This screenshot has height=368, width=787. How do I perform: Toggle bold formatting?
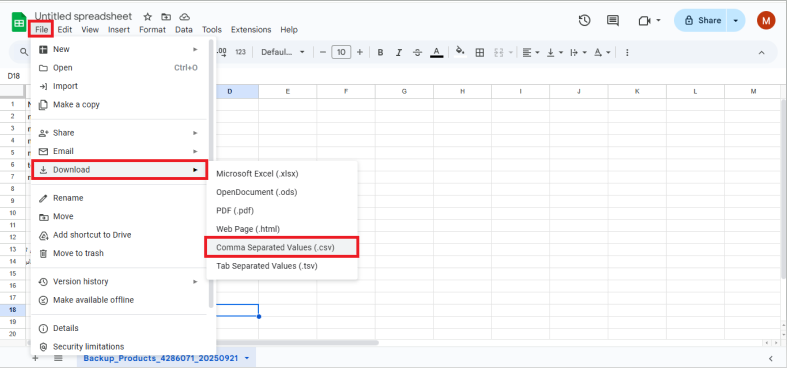(380, 52)
